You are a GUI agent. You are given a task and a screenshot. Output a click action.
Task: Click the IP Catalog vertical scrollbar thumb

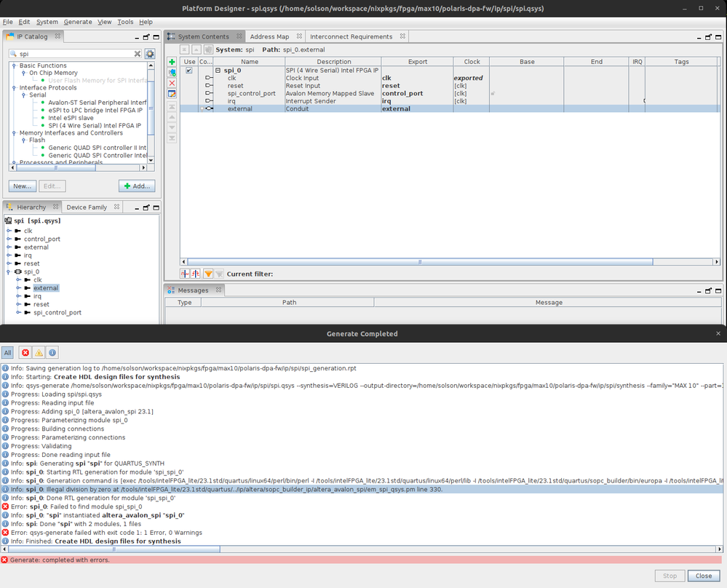150,108
